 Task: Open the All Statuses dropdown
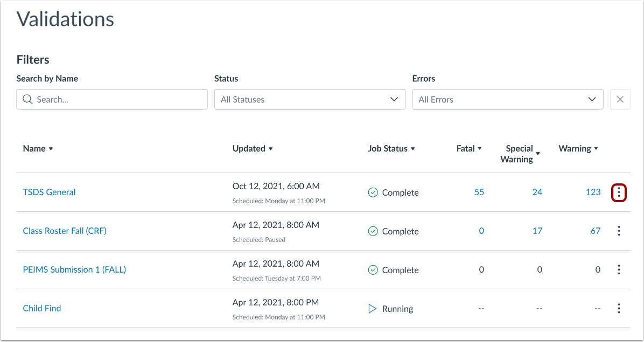coord(310,99)
